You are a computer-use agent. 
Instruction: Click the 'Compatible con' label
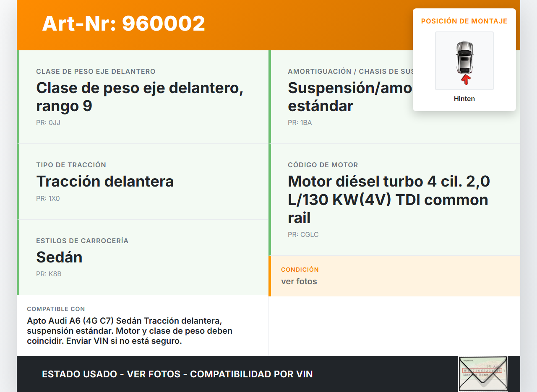tap(56, 309)
